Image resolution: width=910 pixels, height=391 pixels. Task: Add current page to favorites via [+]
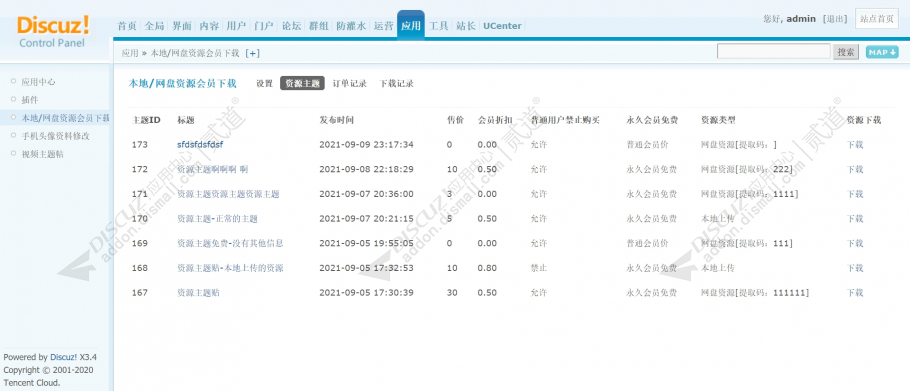[252, 53]
